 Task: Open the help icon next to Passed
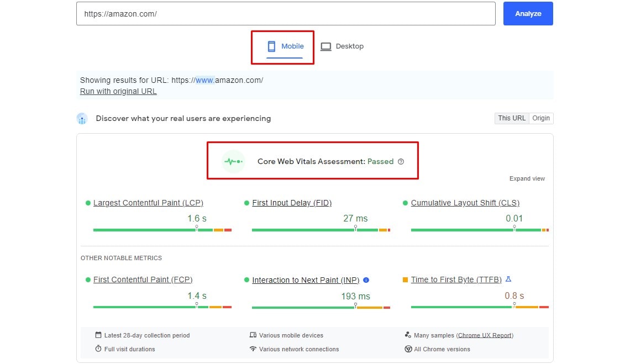(401, 162)
